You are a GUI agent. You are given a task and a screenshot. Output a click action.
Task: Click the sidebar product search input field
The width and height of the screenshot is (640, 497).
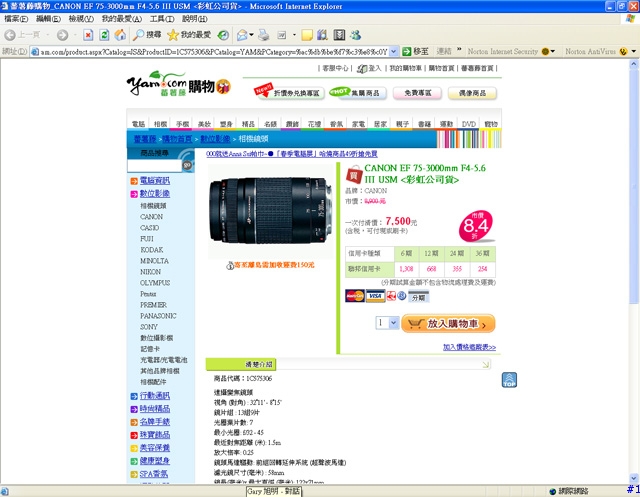(154, 166)
